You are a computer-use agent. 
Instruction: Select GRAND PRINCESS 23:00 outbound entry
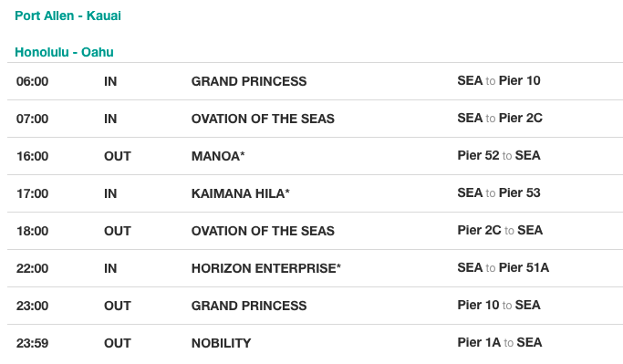pos(315,306)
